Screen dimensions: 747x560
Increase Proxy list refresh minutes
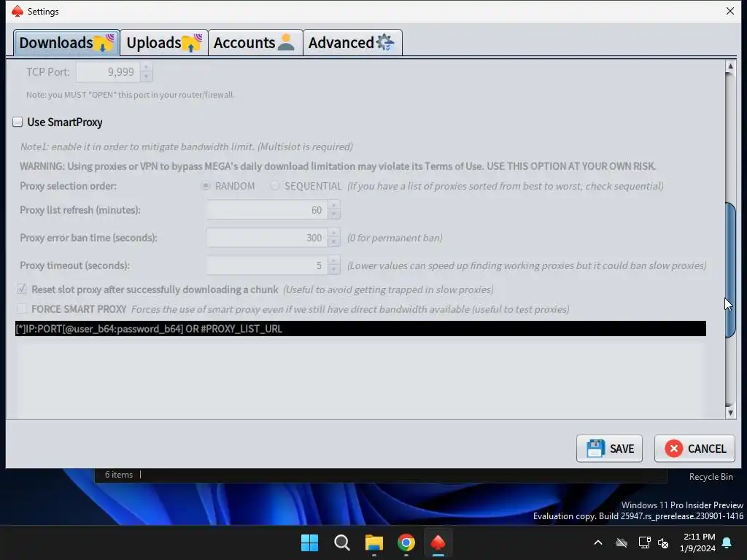(x=334, y=205)
